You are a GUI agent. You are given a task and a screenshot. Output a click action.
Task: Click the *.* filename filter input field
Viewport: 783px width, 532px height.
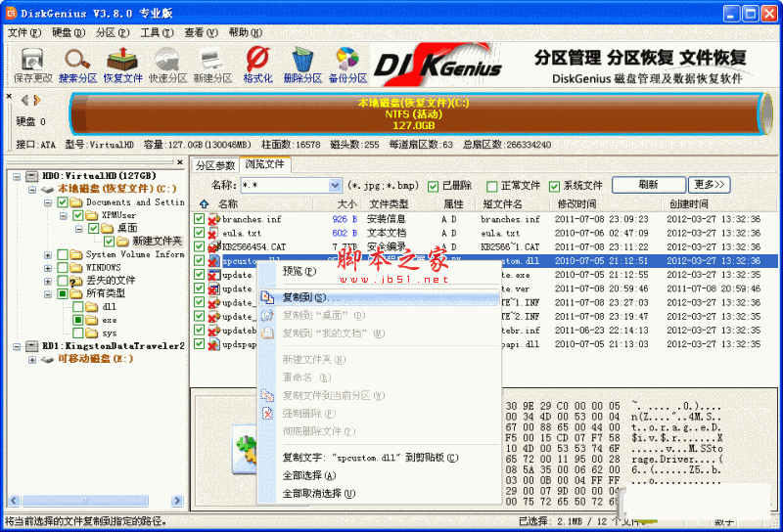[x=285, y=186]
